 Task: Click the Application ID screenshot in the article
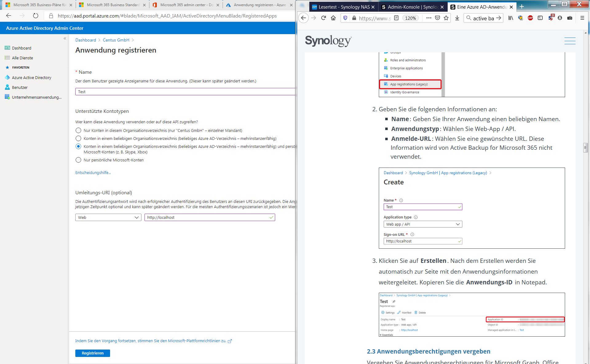[x=472, y=315]
